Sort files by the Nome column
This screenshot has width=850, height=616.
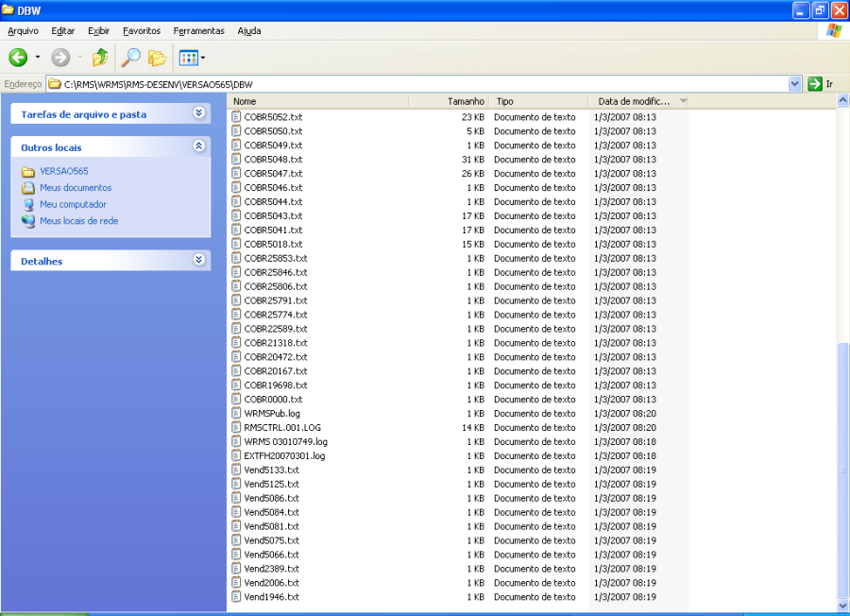pyautogui.click(x=318, y=101)
